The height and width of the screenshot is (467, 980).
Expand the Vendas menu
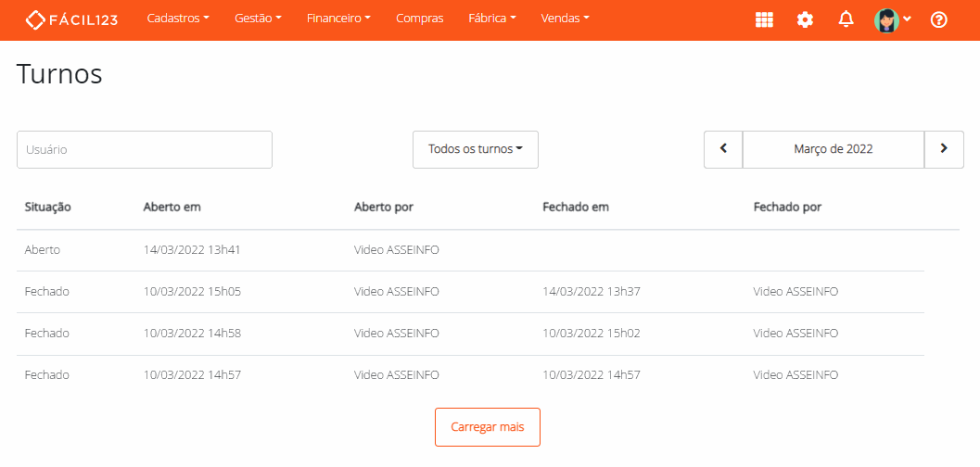pos(565,19)
